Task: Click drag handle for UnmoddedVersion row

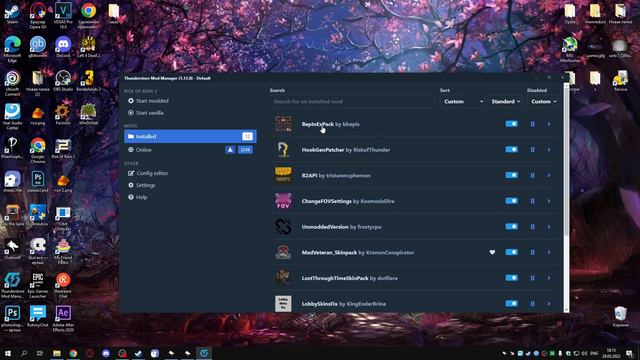Action: [x=533, y=227]
